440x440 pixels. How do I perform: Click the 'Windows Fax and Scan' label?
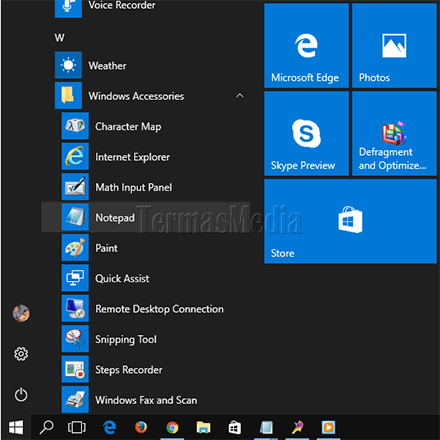coord(146,400)
